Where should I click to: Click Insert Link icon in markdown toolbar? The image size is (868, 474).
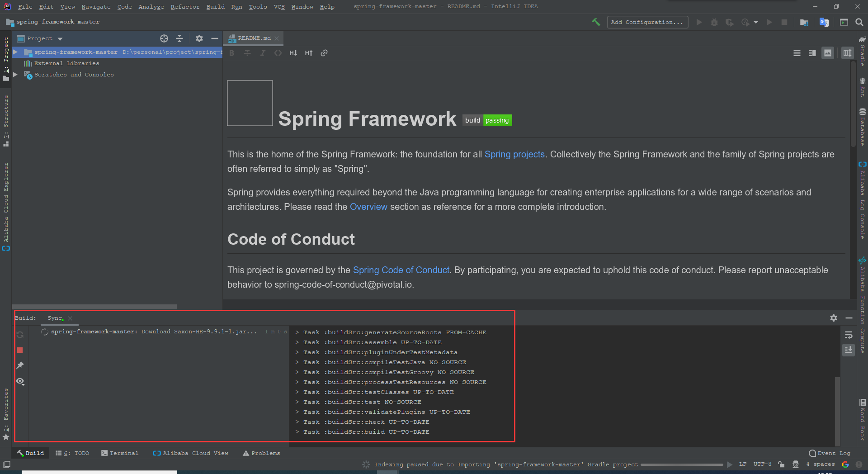tap(324, 53)
